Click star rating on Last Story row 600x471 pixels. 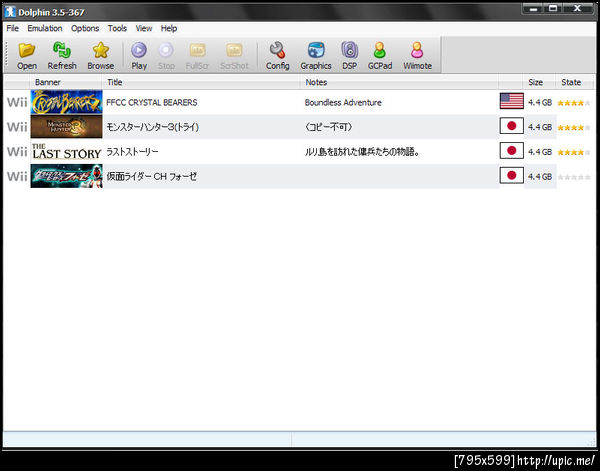point(574,152)
